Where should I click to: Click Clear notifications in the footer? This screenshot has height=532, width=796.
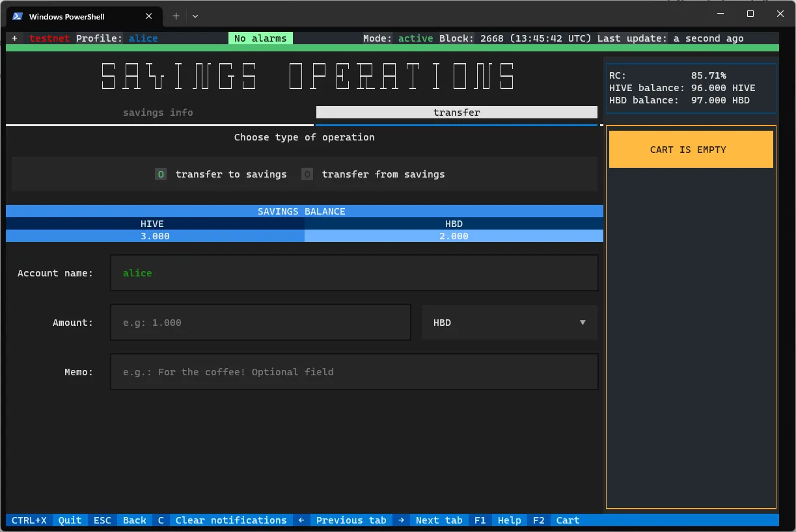pyautogui.click(x=231, y=520)
